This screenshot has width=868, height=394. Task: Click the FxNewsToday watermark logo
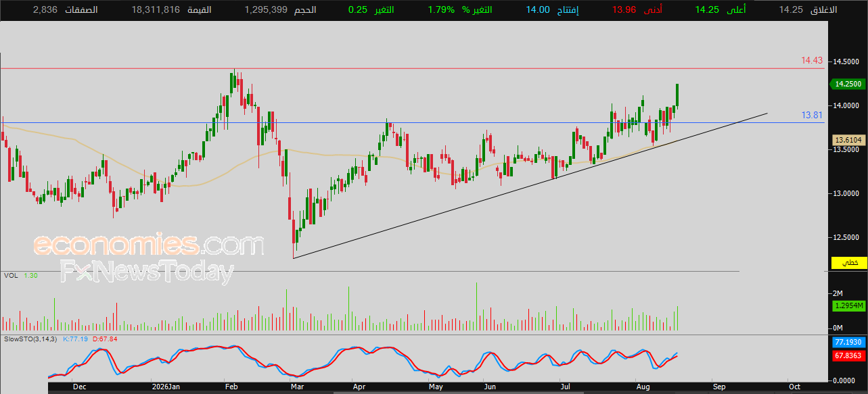click(147, 272)
